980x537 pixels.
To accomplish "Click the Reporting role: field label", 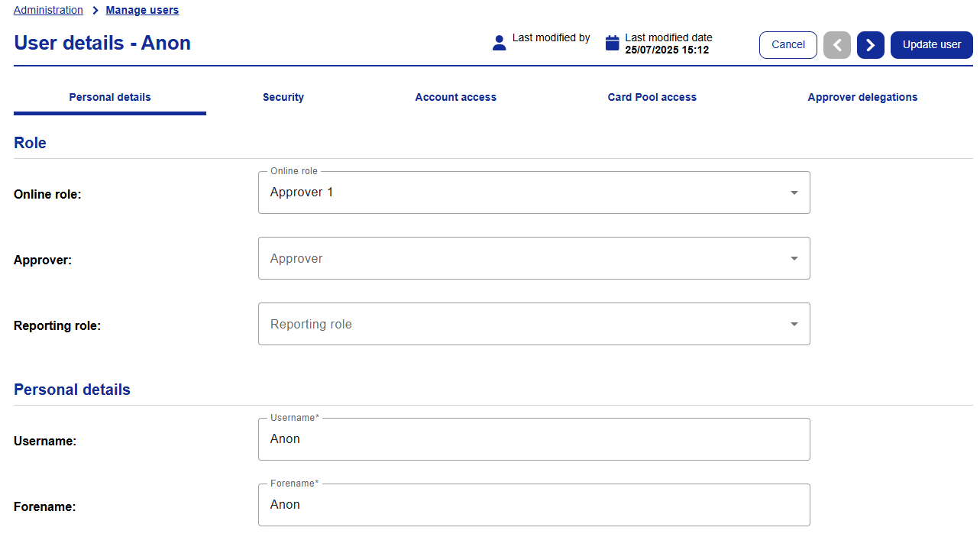I will click(x=57, y=325).
